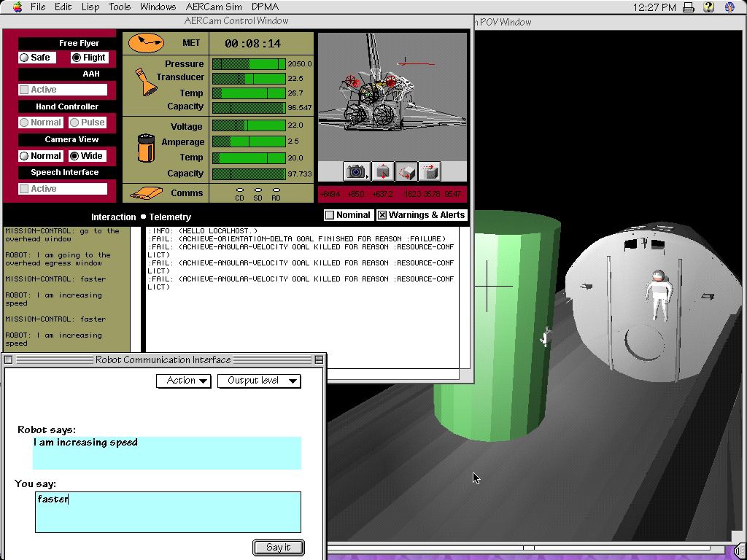
Task: Expand the Output level dropdown
Action: pos(259,381)
